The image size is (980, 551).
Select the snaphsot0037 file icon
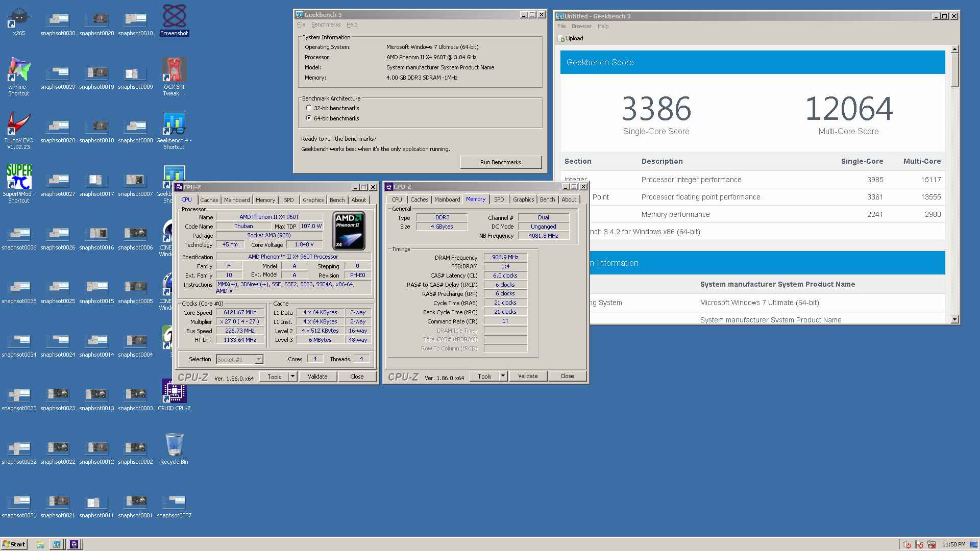(x=174, y=507)
